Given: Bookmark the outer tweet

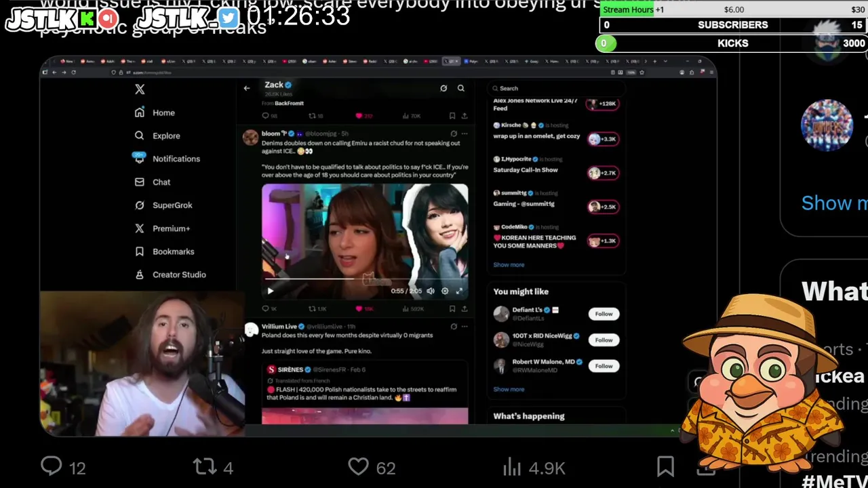Looking at the screenshot, I should point(665,466).
